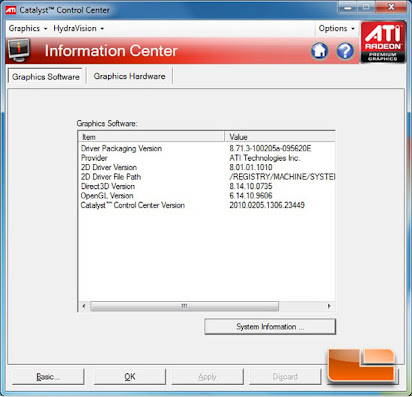Click the value 8.71.3-100205a-095620E
Image resolution: width=412 pixels, height=397 pixels.
tap(270, 148)
